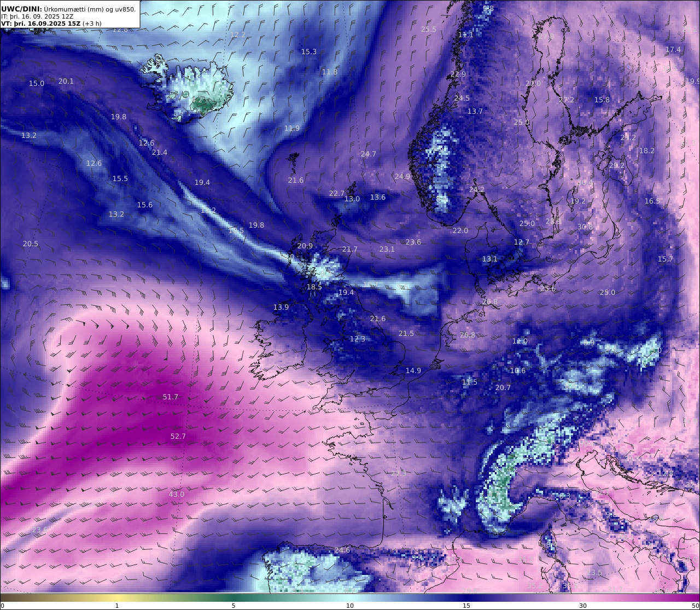Select the 16.5 value label

652,201
